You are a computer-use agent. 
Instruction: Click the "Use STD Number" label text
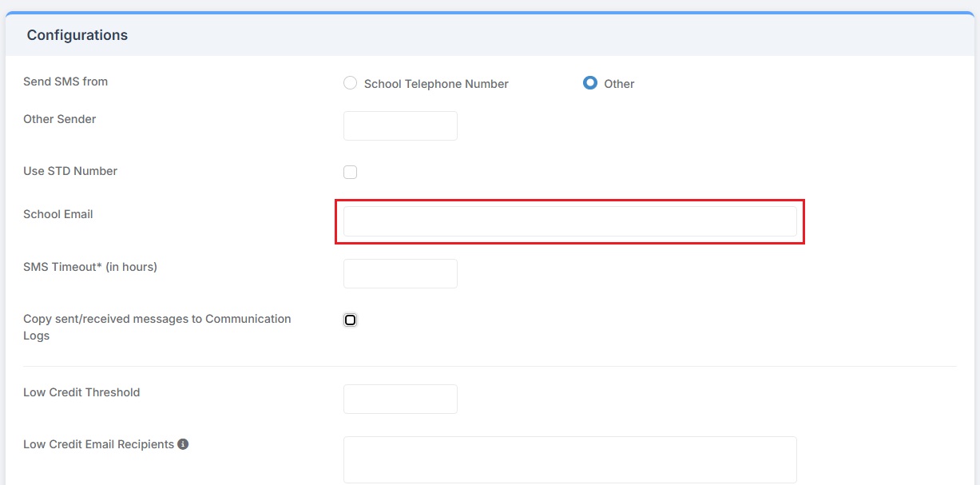point(70,171)
